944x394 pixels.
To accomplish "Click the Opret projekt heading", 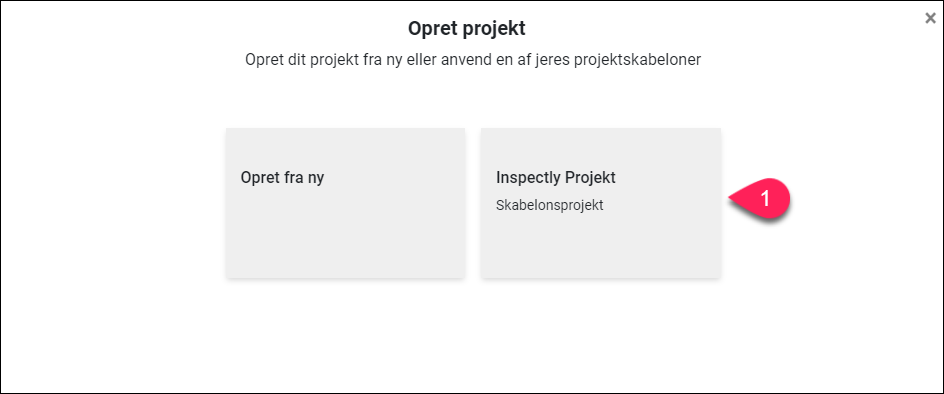I will coord(467,28).
